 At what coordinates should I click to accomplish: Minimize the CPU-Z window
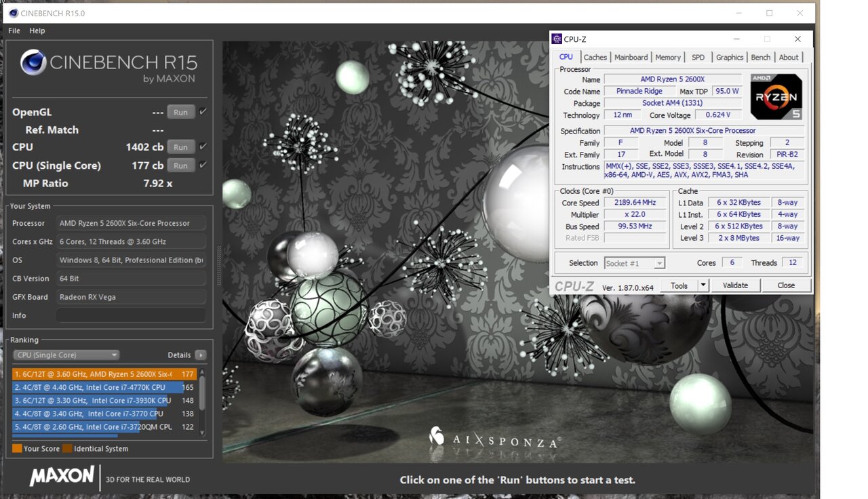(736, 39)
